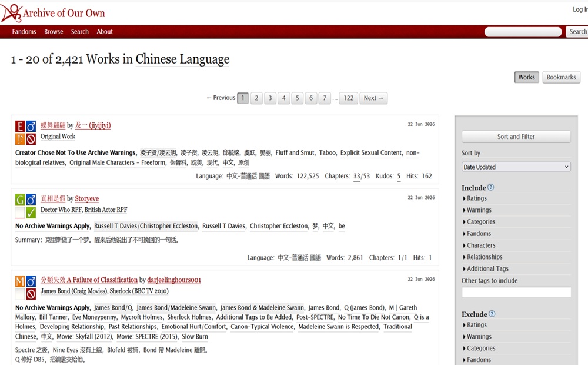Go to page 3 of results
This screenshot has height=365, width=588.
(x=270, y=98)
